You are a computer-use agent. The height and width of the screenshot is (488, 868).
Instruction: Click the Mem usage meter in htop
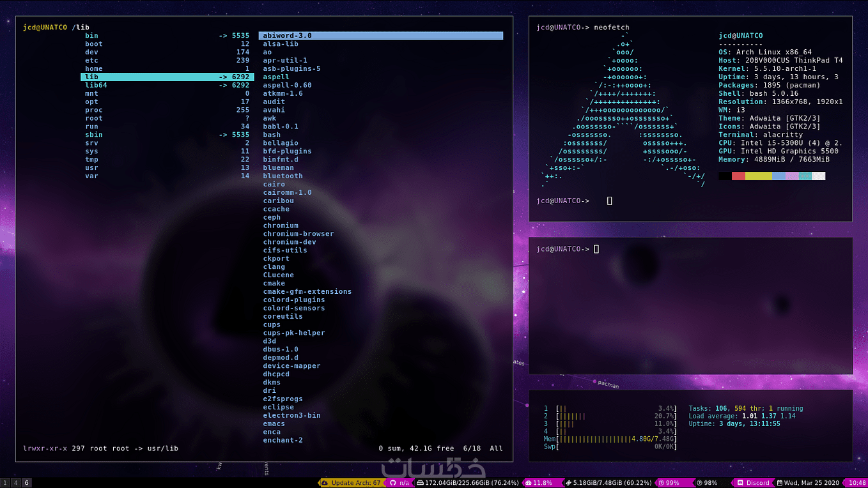pyautogui.click(x=610, y=439)
